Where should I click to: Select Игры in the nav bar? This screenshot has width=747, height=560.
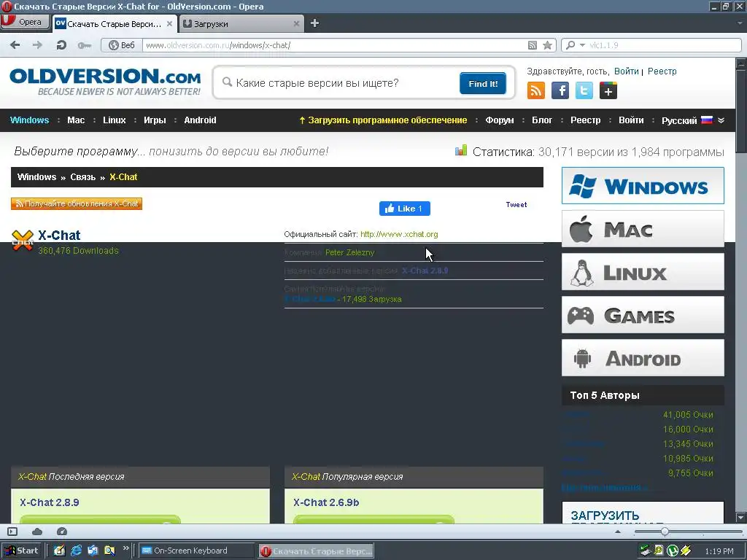[155, 120]
